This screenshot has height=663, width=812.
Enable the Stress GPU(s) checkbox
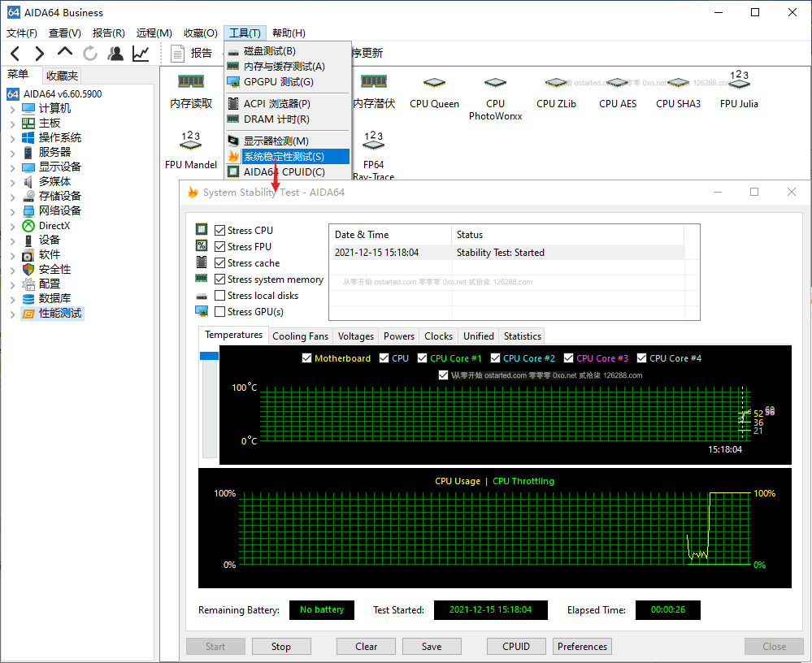(219, 311)
